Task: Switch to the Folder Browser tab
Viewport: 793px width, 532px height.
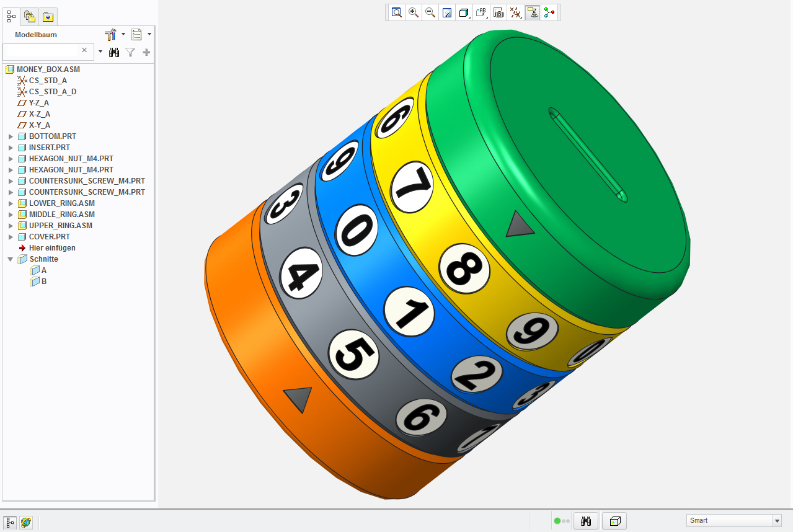Action: [x=30, y=16]
